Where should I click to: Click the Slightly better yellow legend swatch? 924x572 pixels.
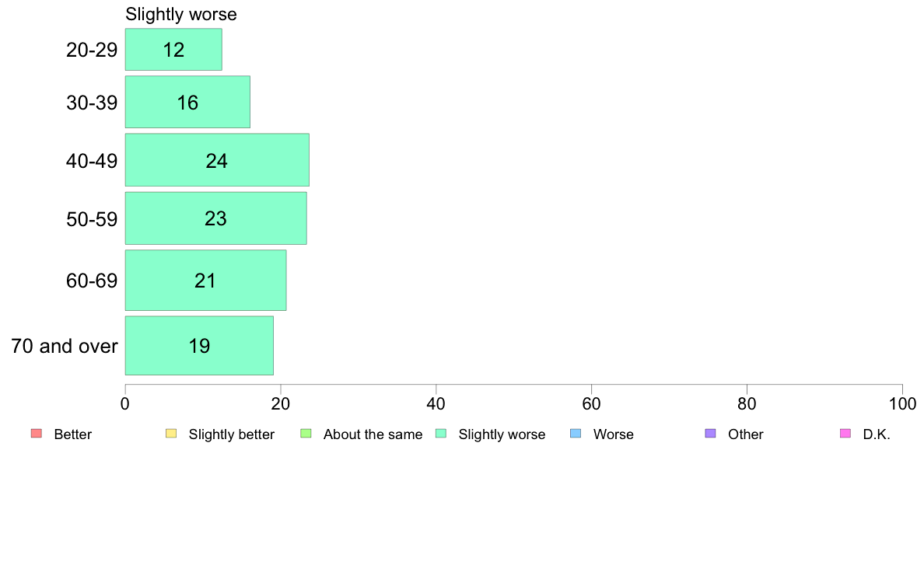(171, 434)
